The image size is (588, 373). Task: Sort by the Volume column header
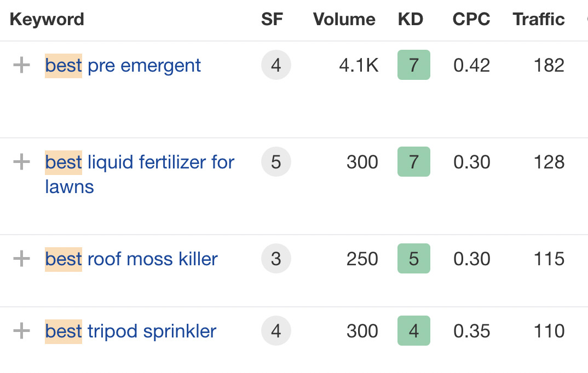coord(344,19)
